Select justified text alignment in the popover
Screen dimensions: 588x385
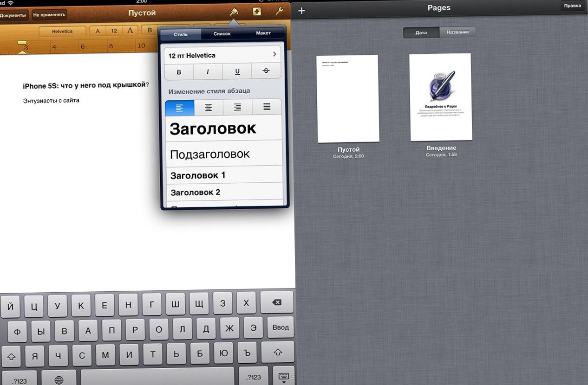(x=267, y=107)
